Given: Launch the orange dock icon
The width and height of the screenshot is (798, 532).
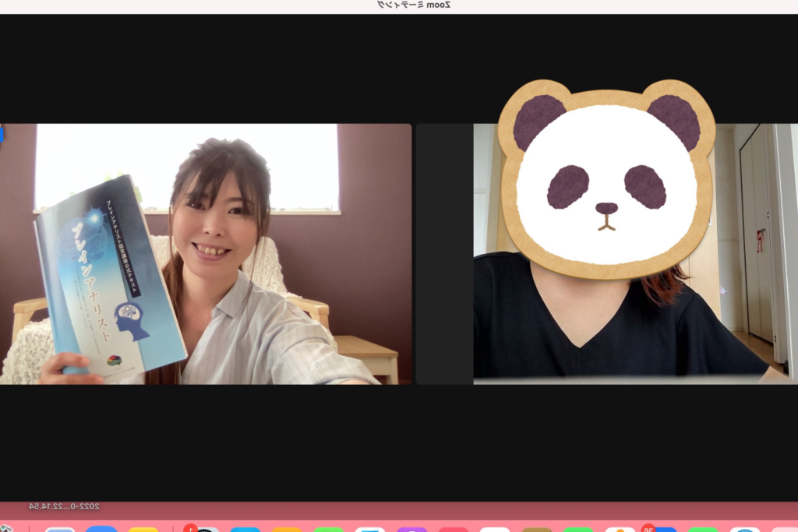Looking at the screenshot, I should click(287, 530).
